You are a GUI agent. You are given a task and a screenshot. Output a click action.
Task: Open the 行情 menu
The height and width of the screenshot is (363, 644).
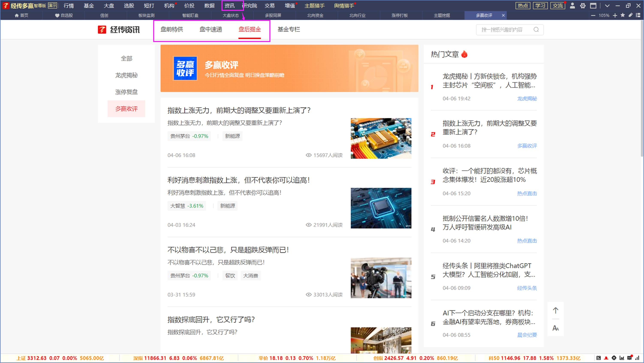pyautogui.click(x=69, y=6)
